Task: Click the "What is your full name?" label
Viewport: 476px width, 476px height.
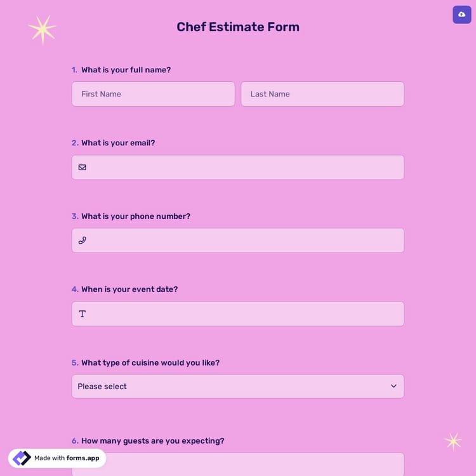Action: click(x=126, y=70)
